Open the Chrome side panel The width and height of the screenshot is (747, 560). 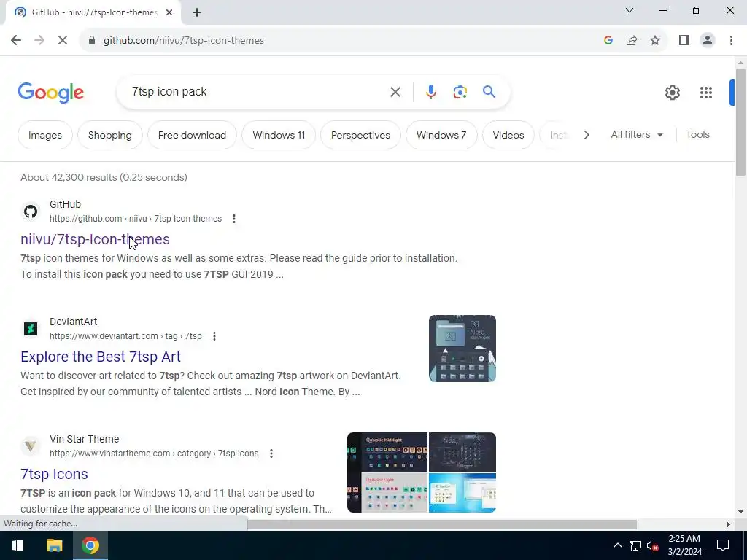[684, 41]
